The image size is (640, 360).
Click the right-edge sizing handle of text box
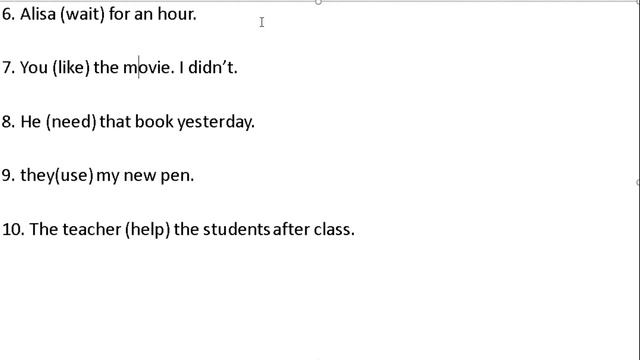[638, 182]
